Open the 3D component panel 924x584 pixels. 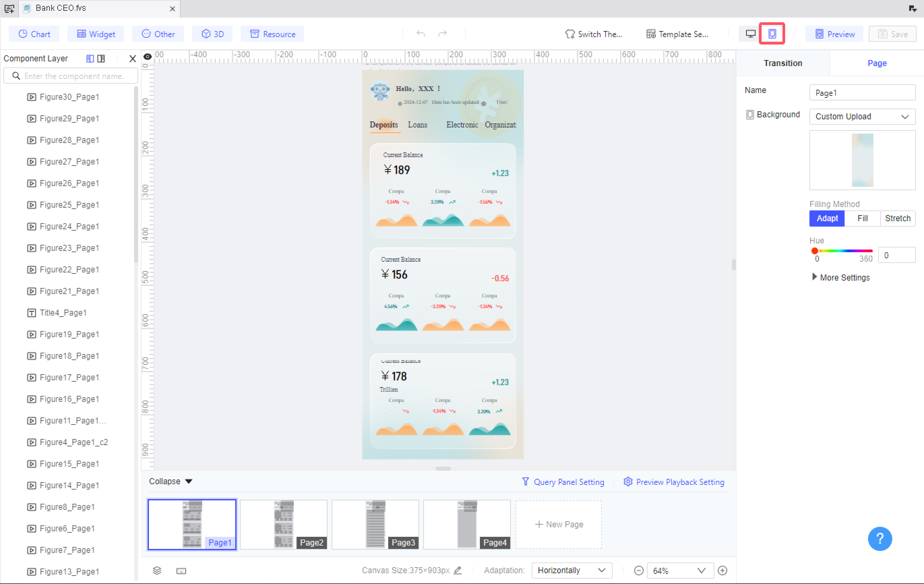(212, 34)
